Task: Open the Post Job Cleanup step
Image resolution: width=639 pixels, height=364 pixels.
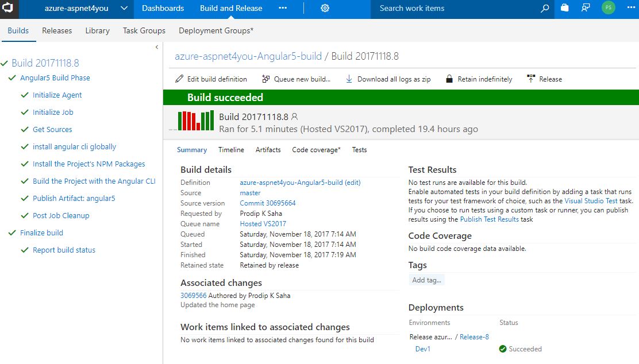Action: click(x=61, y=215)
